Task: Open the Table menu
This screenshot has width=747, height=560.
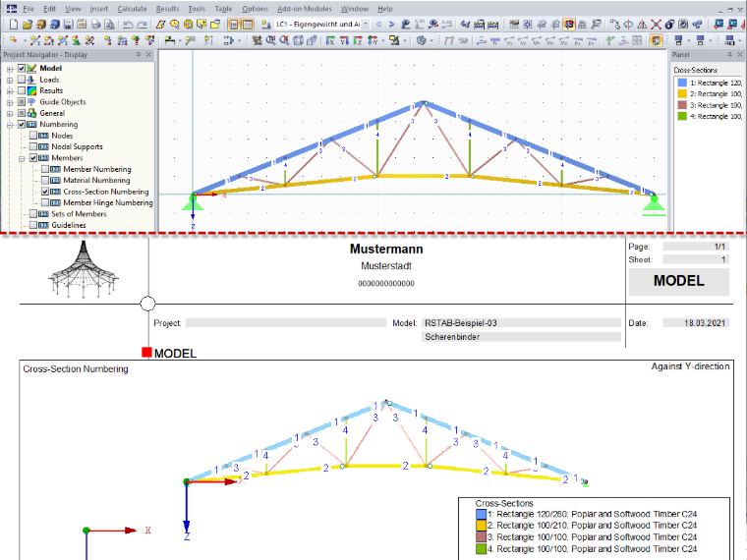Action: (223, 9)
